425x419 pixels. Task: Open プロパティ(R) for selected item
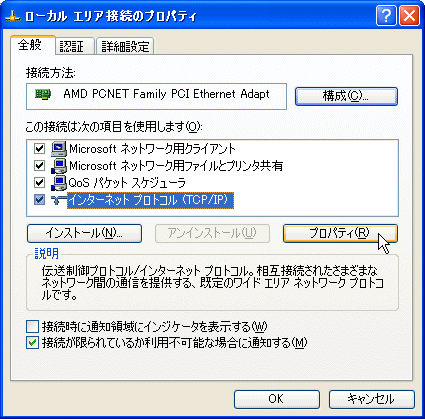click(340, 233)
